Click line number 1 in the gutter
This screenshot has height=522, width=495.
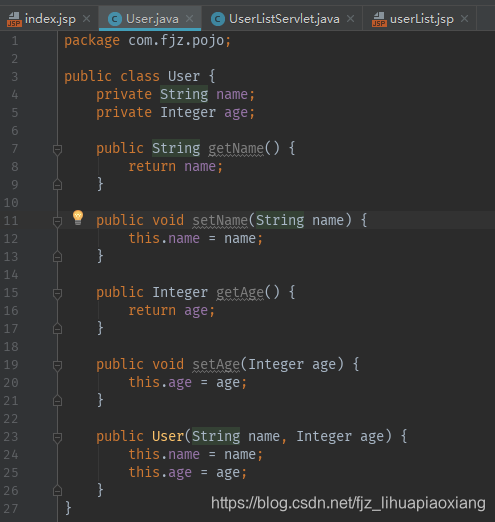coord(15,41)
